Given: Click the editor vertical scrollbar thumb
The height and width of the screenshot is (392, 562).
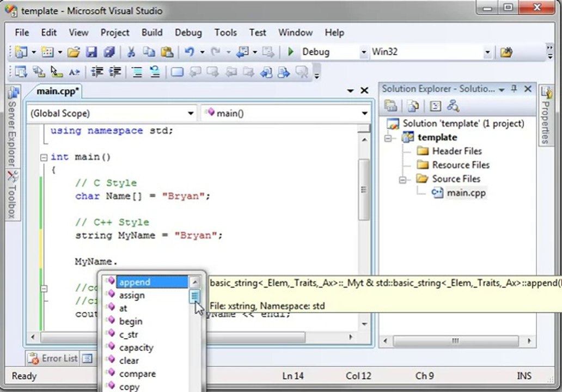Looking at the screenshot, I should pos(364,189).
